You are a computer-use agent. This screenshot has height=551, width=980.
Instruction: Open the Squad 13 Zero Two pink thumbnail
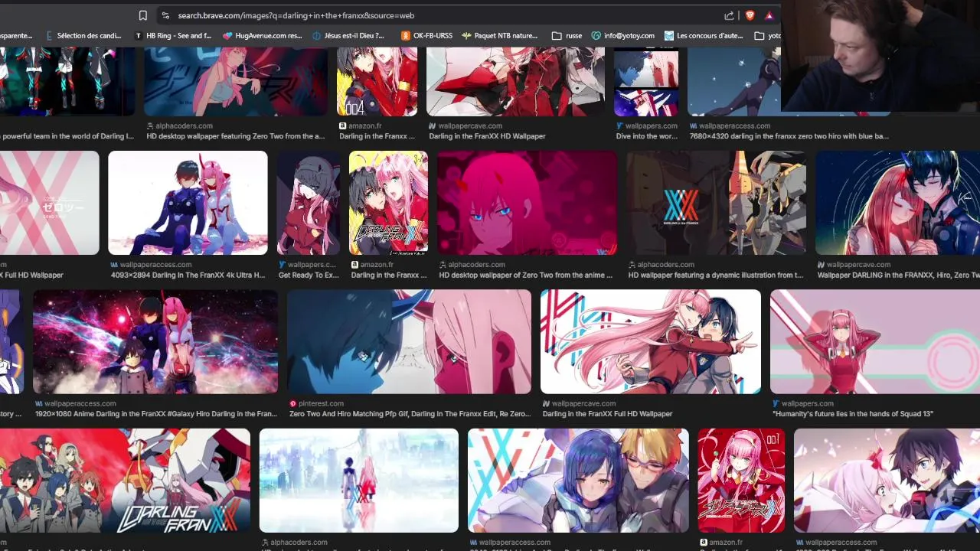tap(875, 341)
